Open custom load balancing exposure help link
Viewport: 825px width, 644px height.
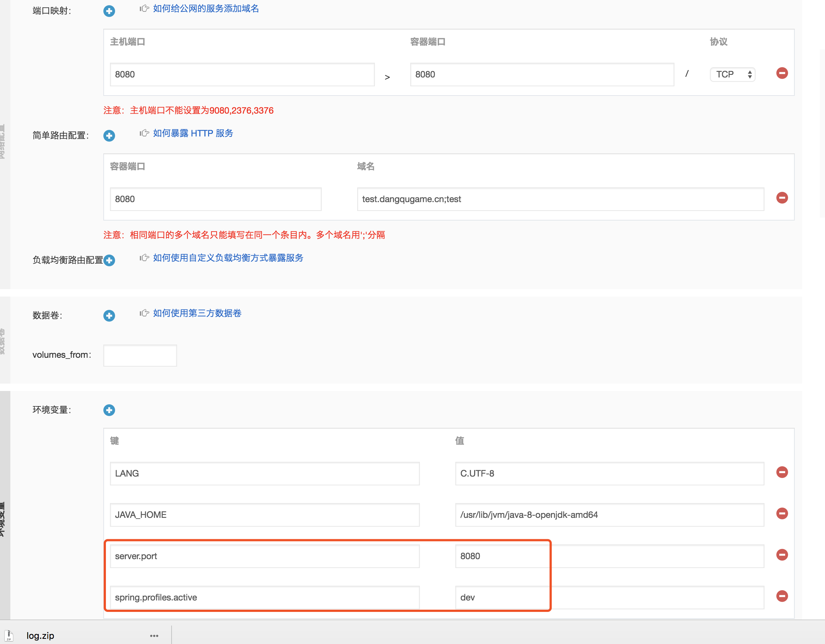tap(228, 258)
